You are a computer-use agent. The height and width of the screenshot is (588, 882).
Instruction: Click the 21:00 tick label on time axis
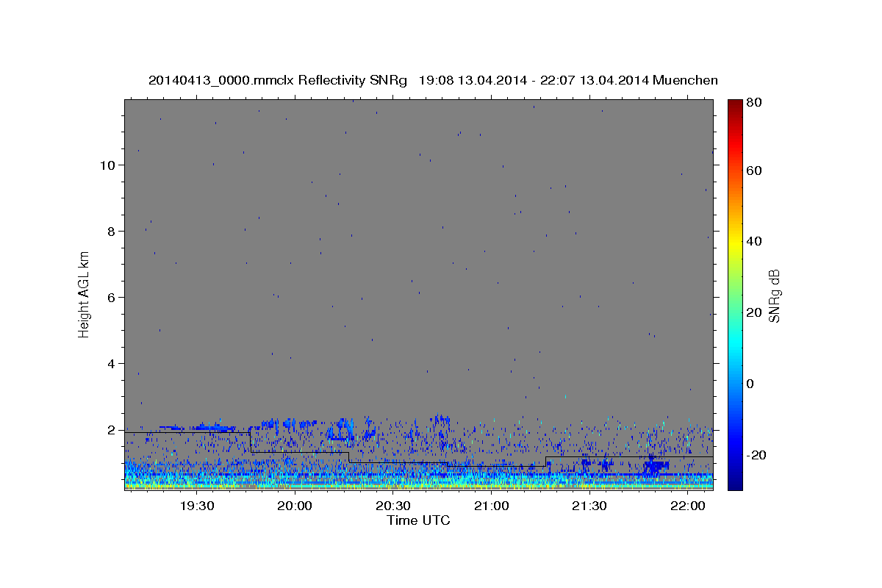(492, 506)
